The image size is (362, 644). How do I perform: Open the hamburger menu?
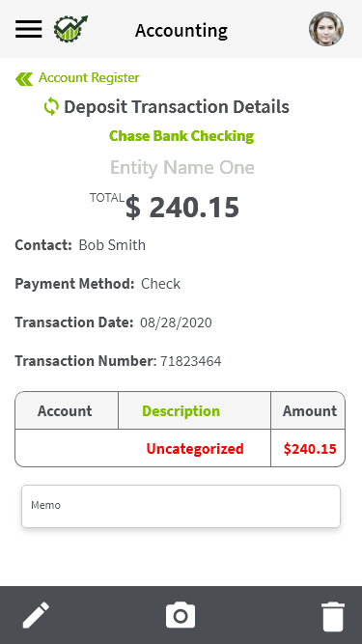(29, 29)
